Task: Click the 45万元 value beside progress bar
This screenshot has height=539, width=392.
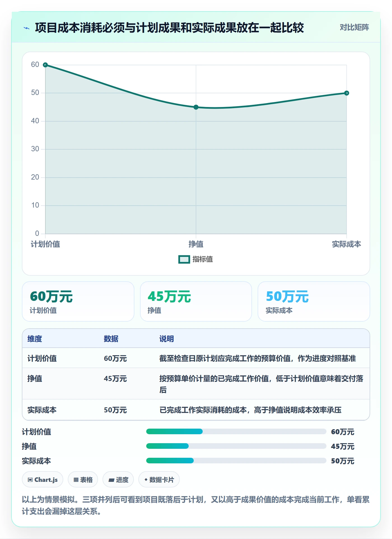Action: click(x=343, y=447)
